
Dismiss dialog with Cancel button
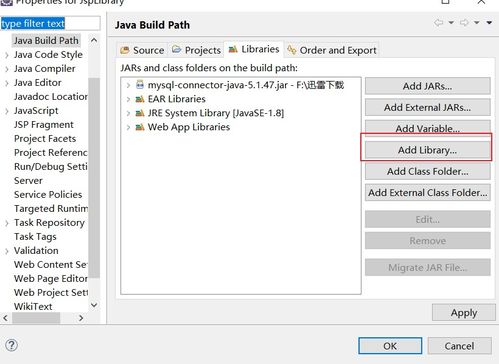pos(459,346)
